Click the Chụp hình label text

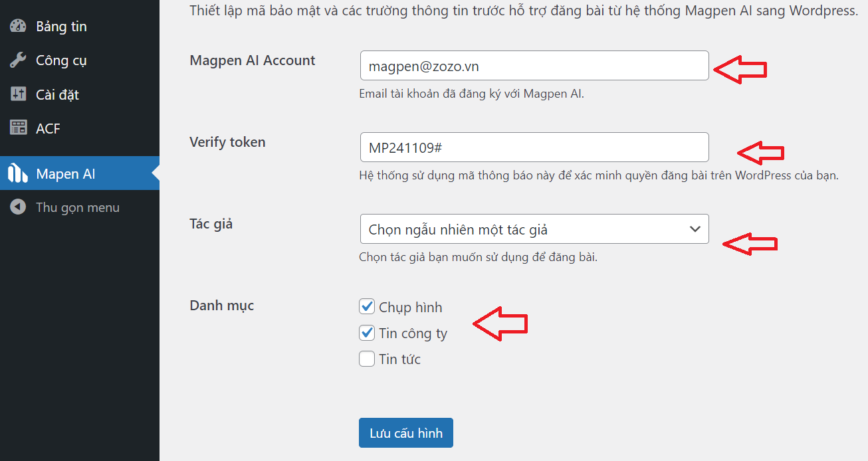pos(411,308)
